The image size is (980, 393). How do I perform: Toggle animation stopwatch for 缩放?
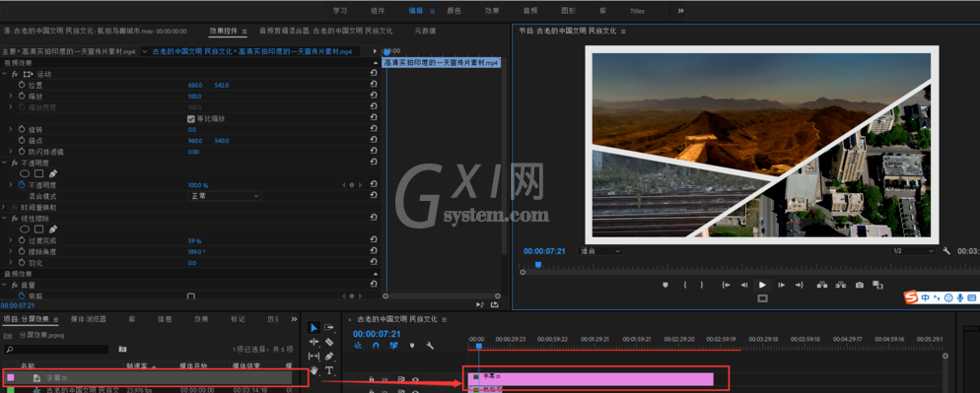22,97
